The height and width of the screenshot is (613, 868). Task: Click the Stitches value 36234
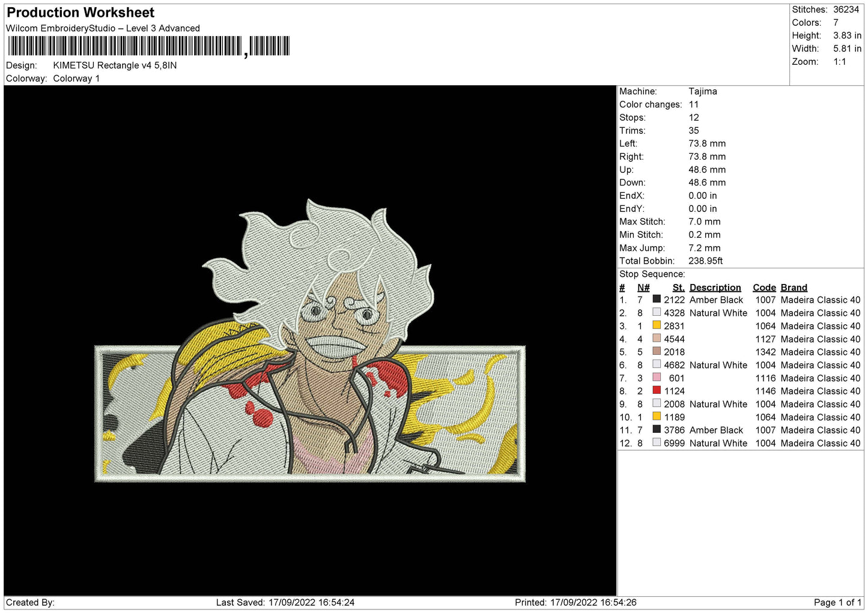846,10
